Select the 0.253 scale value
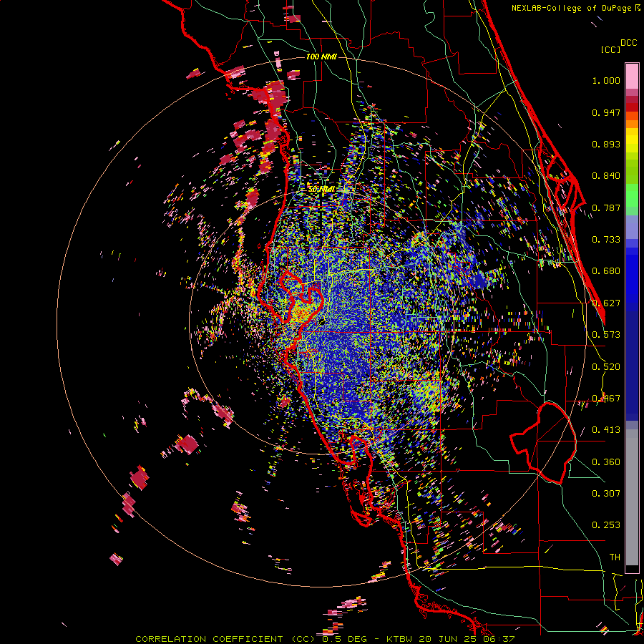Screen dimensions: 644x644 tap(606, 525)
